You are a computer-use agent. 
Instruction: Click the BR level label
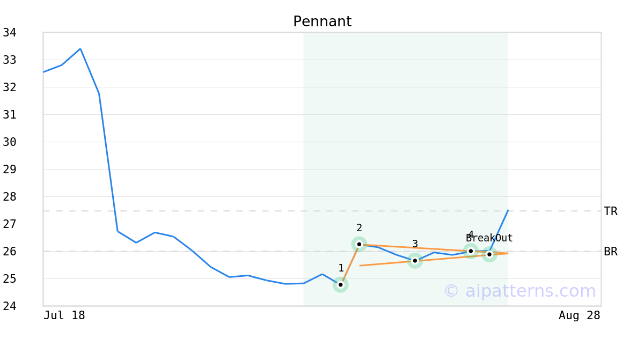[611, 252]
